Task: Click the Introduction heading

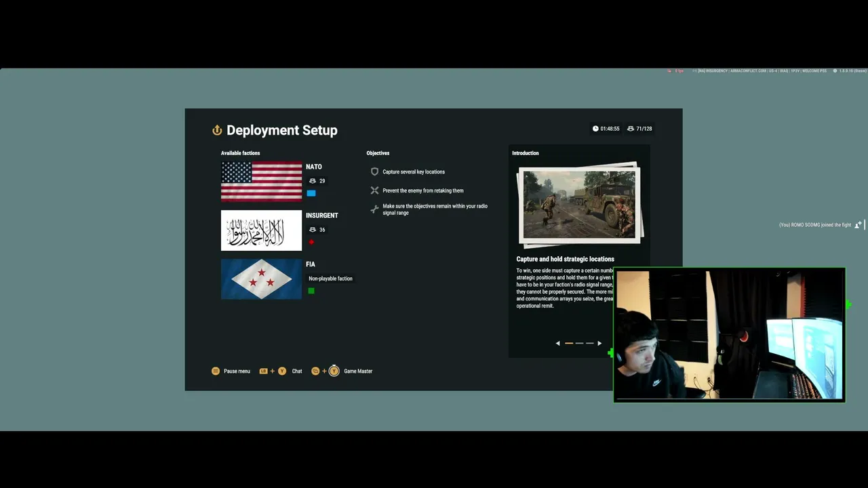Action: (526, 153)
